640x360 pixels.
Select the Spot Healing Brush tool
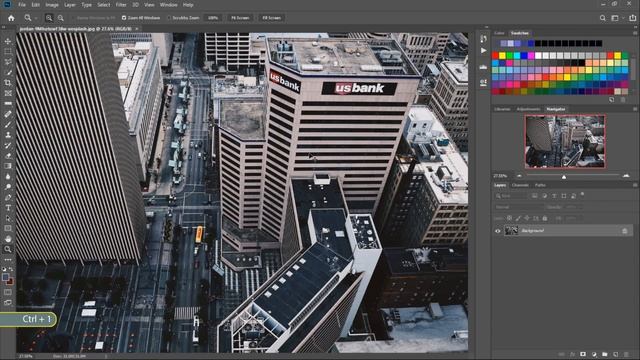pyautogui.click(x=8, y=114)
